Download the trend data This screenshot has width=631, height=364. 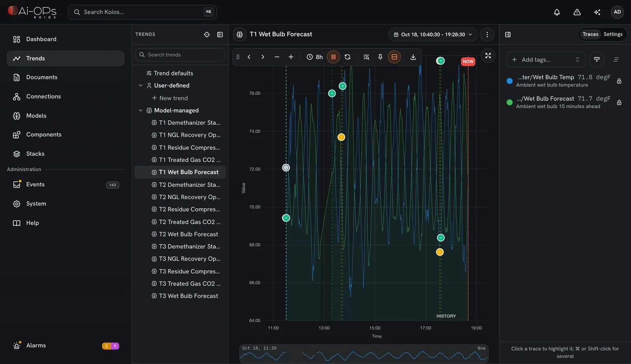click(413, 57)
